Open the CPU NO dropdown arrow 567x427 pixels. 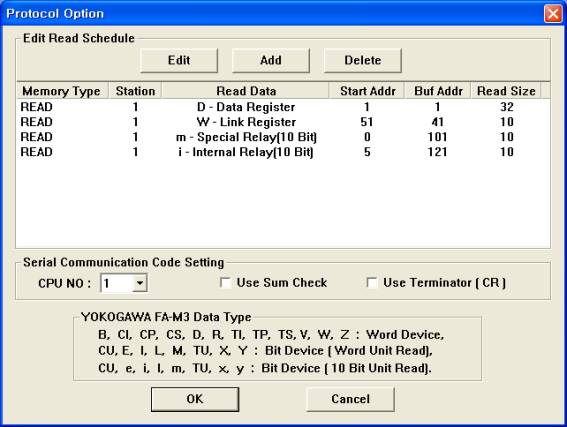click(139, 283)
